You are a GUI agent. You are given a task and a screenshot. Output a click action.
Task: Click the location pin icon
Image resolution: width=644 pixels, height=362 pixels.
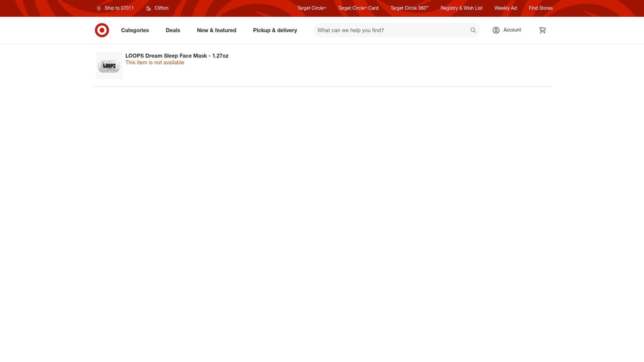(99, 9)
